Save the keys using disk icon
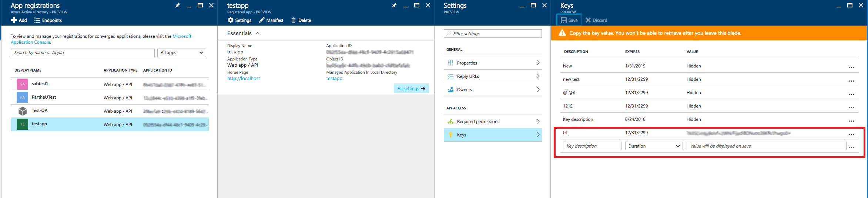Viewport: 868px width, 198px height. [x=564, y=20]
